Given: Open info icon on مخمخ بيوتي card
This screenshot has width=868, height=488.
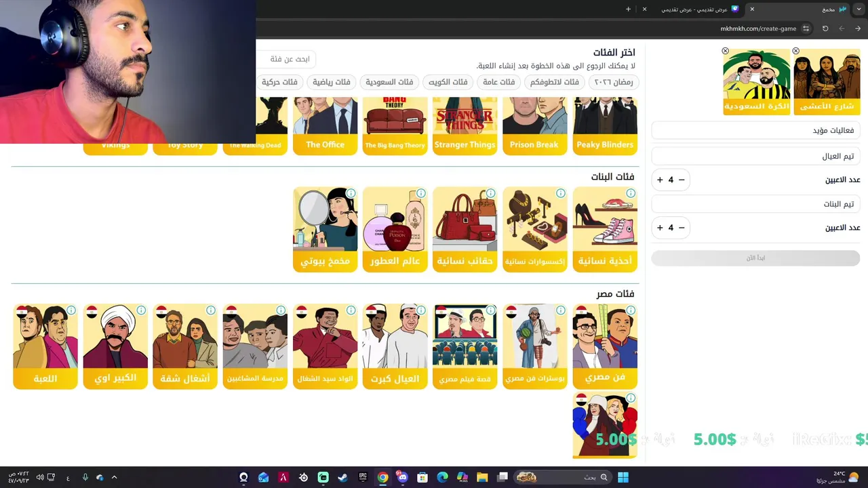Looking at the screenshot, I should pos(351,193).
